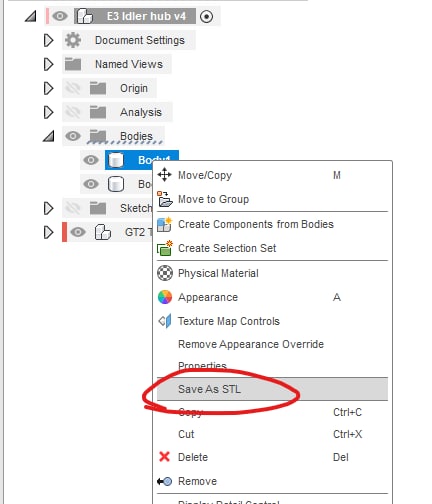
Task: Select Document Settings text
Action: [x=140, y=40]
